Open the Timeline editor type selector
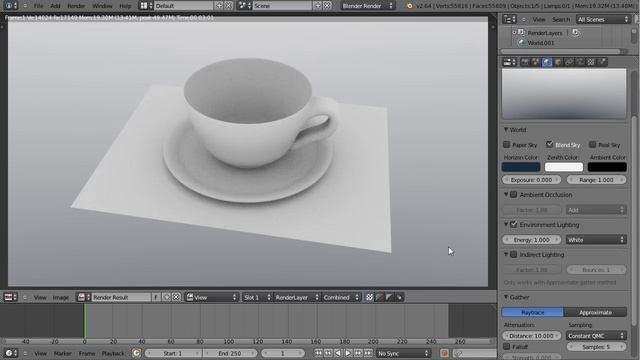This screenshot has width=640, height=360. [x=10, y=353]
